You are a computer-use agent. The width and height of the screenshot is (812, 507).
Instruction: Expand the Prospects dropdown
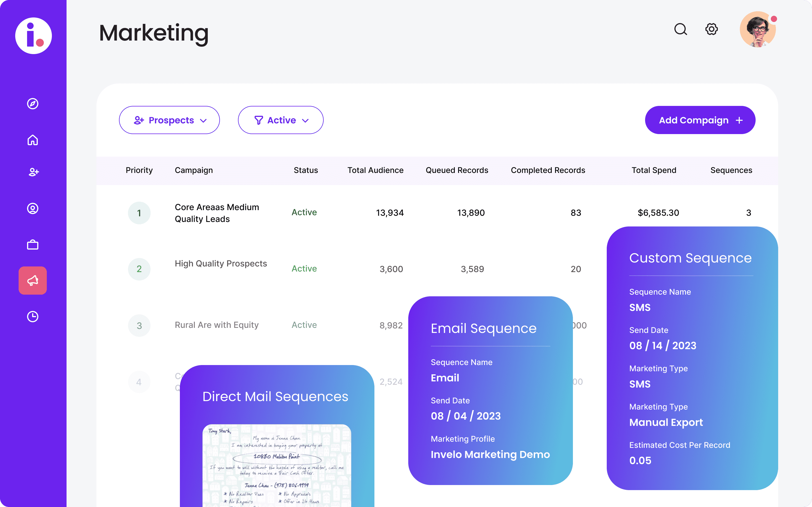(x=169, y=120)
